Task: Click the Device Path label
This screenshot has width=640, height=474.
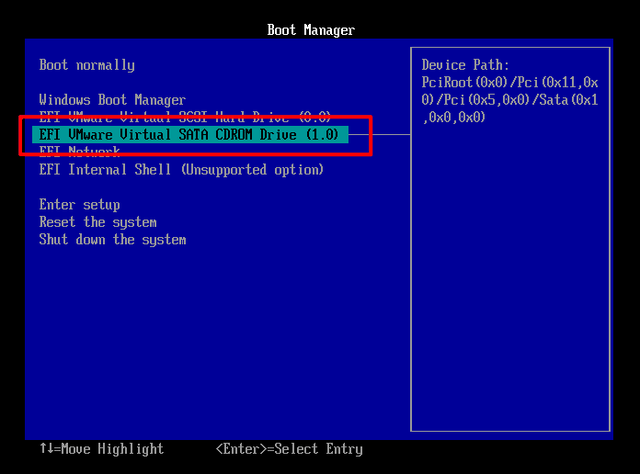Action: (465, 65)
